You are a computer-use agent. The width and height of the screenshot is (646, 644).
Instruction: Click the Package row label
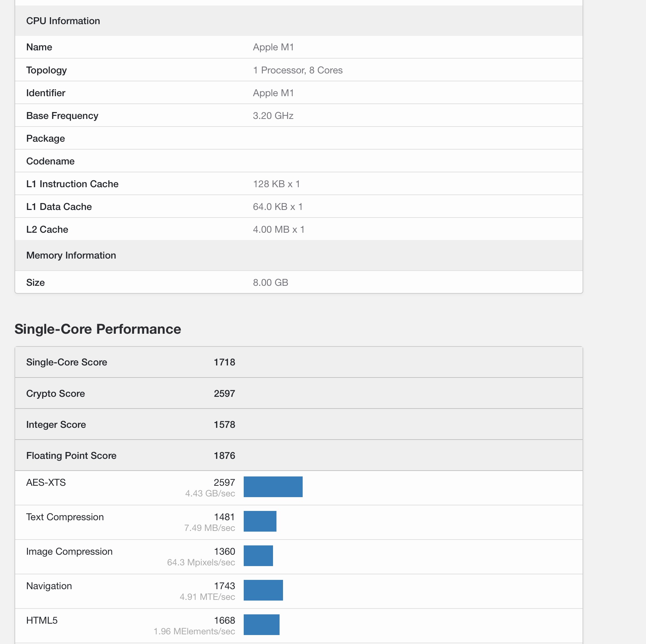click(x=46, y=138)
